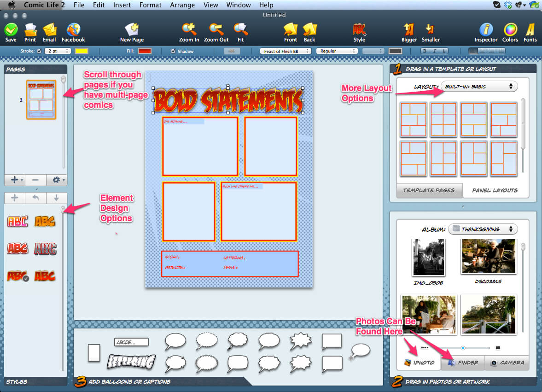This screenshot has width=542, height=392.
Task: Select the spiky burst balloon in the top row
Action: (x=300, y=341)
